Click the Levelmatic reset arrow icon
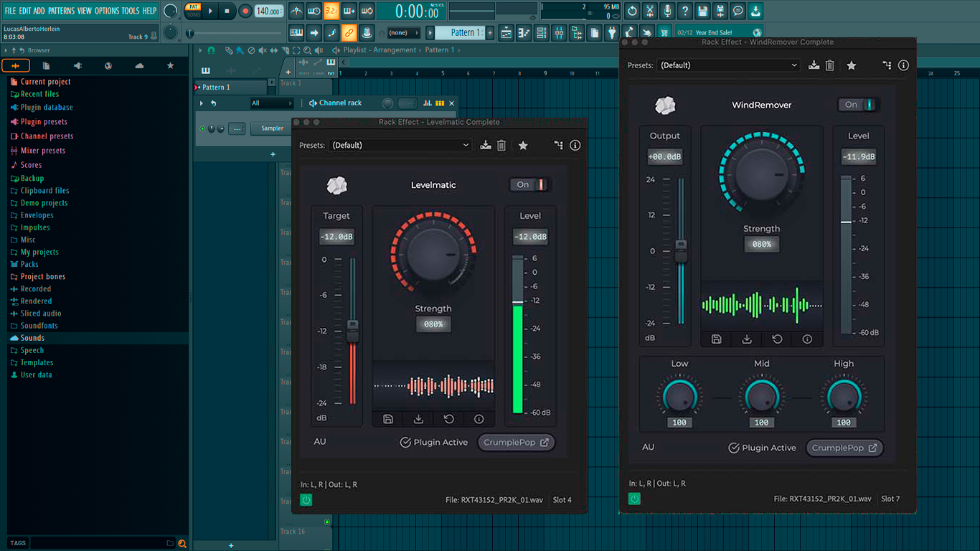The height and width of the screenshot is (551, 980). click(449, 419)
